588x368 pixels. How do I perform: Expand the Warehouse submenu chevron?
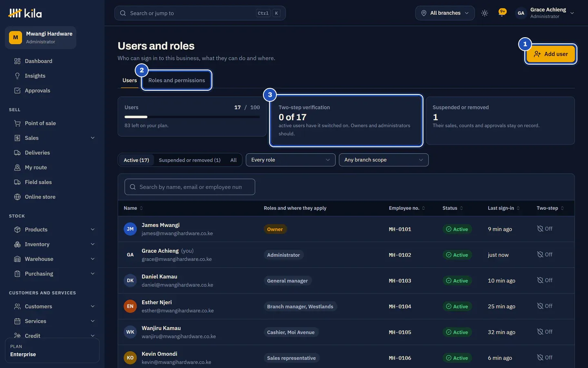(x=93, y=259)
